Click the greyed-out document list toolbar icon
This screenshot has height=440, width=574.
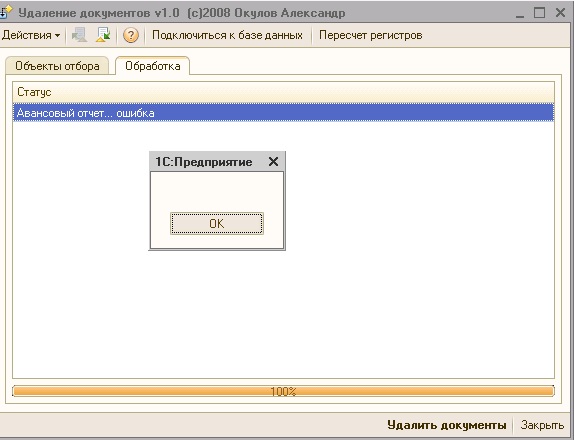tap(79, 35)
